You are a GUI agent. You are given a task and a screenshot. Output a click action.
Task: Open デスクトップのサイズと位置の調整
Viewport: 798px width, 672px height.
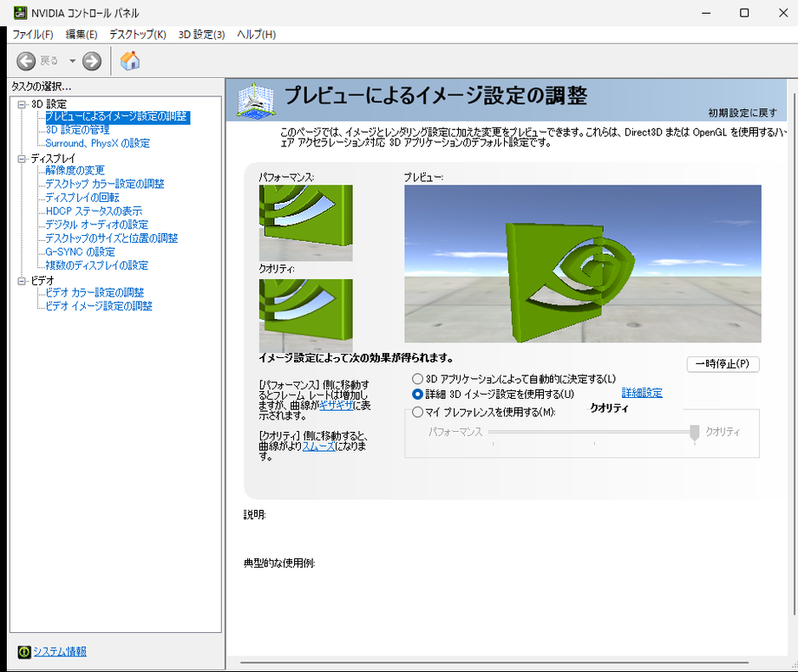pos(111,238)
